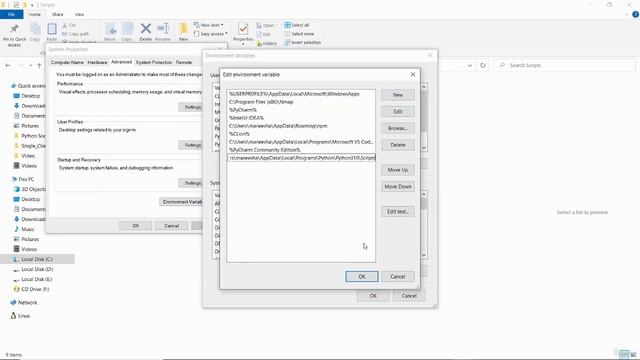The height and width of the screenshot is (360, 640).
Task: Select the %PyCharm% entry
Action: tap(301, 110)
